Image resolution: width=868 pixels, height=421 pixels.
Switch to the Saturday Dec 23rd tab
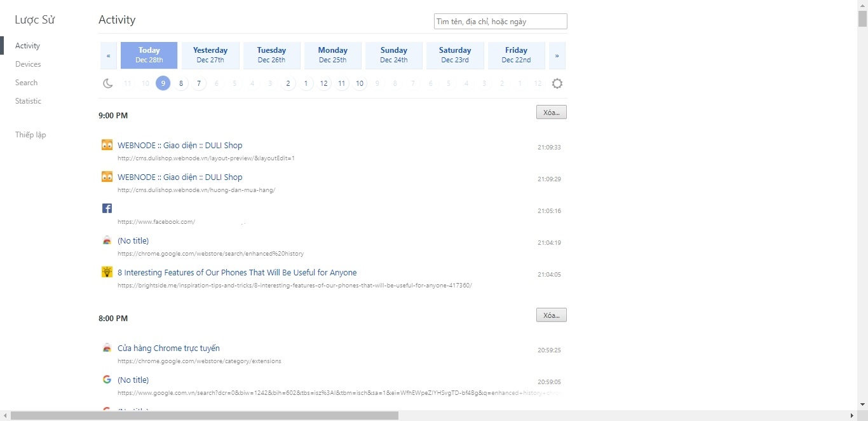point(455,55)
